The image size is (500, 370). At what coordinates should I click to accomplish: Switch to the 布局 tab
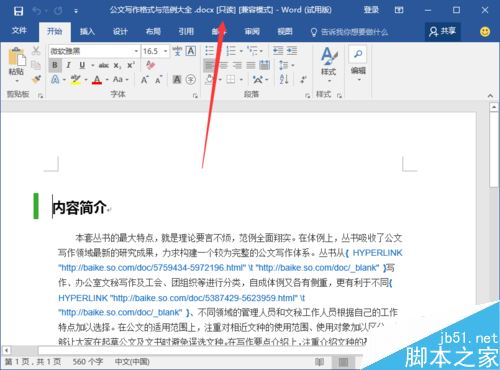click(153, 32)
